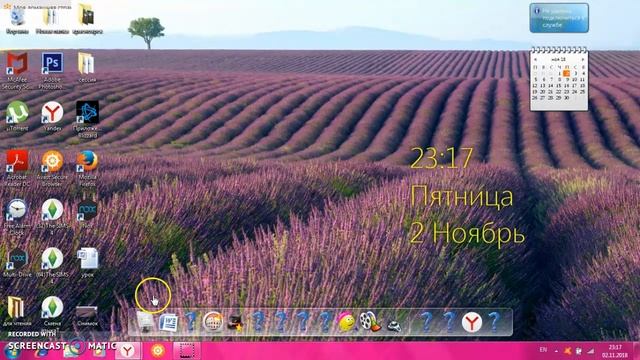Screen dimensions: 640x360
Task: Select highlighted date 2 in calendar gadget
Action: pyautogui.click(x=567, y=73)
